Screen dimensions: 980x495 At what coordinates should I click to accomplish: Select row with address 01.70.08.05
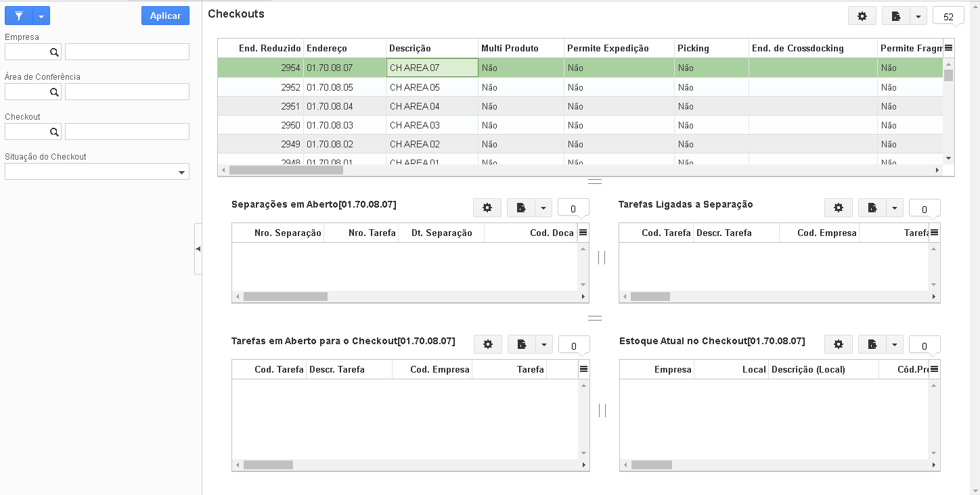coord(580,87)
